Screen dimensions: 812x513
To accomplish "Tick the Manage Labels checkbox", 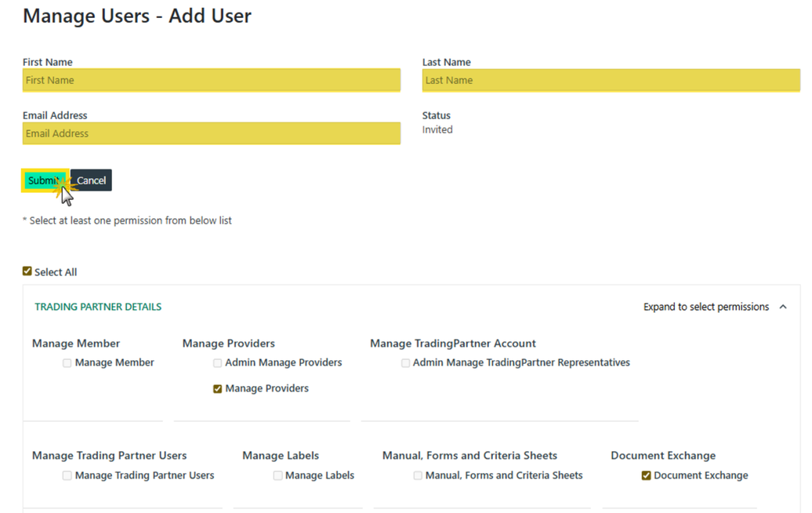I will [278, 475].
